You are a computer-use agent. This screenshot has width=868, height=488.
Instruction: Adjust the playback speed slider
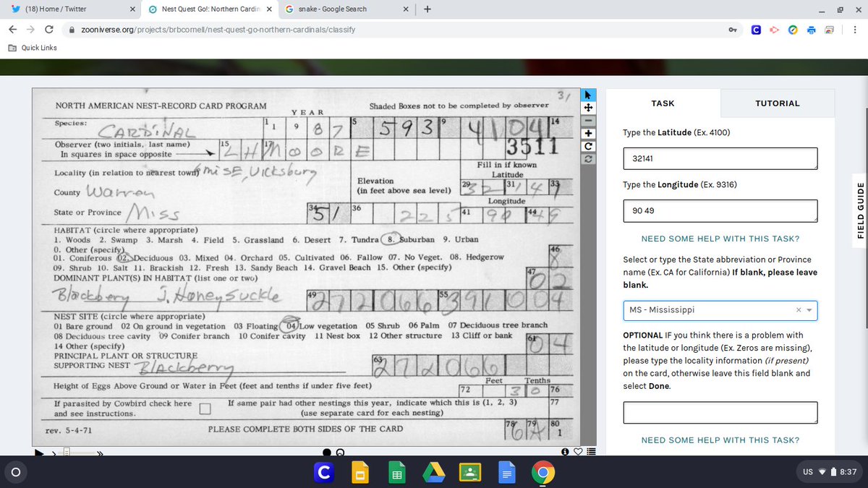66,453
